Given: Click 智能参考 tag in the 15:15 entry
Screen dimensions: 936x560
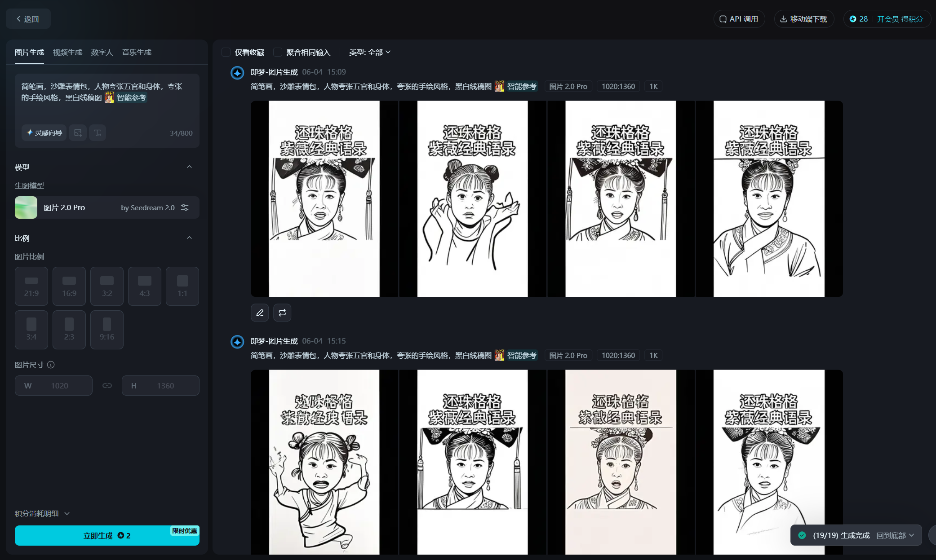Looking at the screenshot, I should [x=522, y=355].
